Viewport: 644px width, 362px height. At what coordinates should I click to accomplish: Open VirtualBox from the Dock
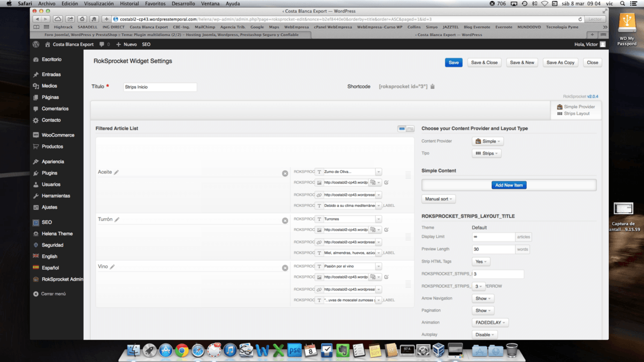pyautogui.click(x=439, y=350)
